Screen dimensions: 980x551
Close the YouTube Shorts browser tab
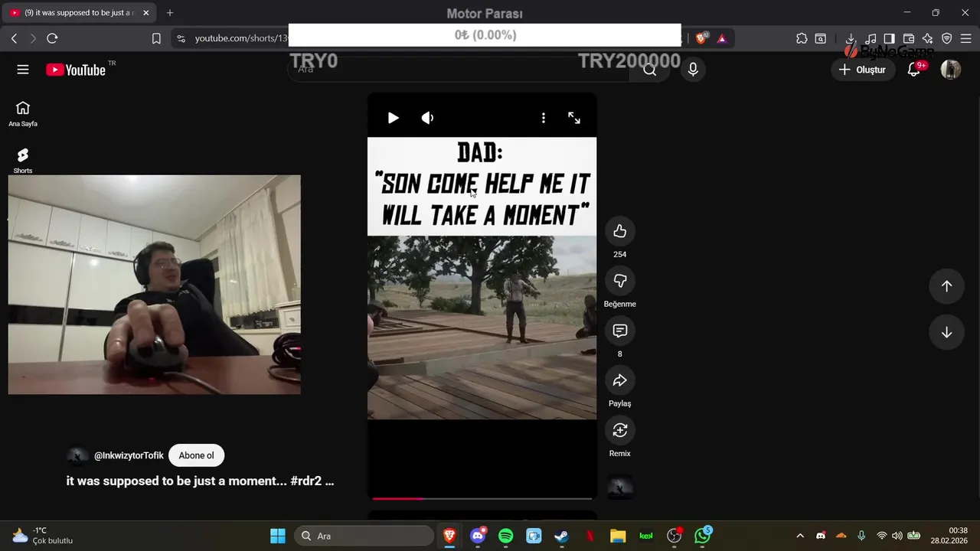click(x=145, y=13)
